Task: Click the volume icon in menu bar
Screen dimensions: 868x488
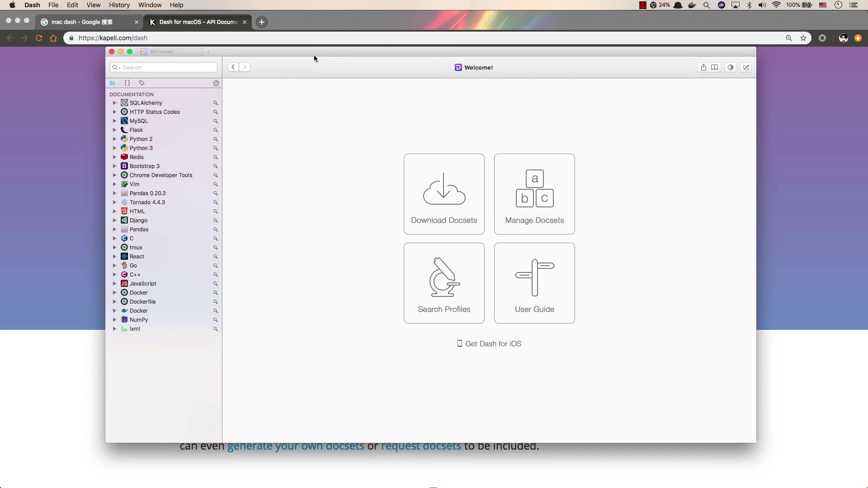Action: (x=762, y=5)
